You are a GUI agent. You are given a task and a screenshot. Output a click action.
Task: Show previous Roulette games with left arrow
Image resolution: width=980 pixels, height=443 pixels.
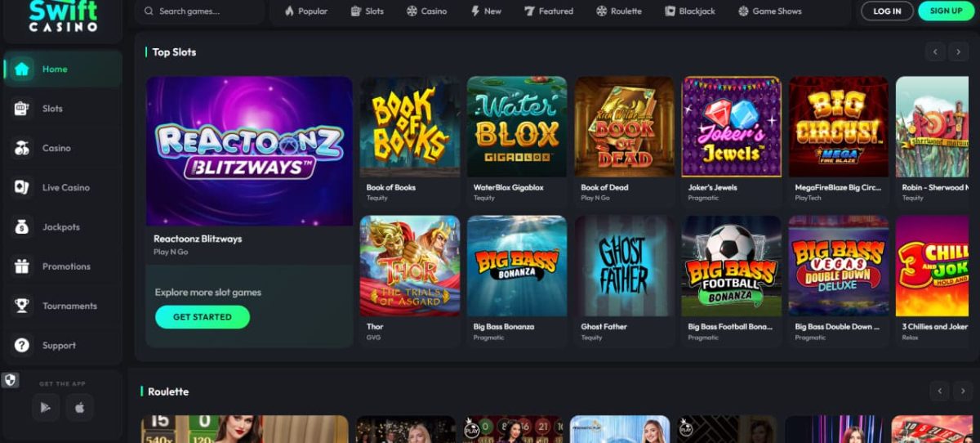point(940,392)
